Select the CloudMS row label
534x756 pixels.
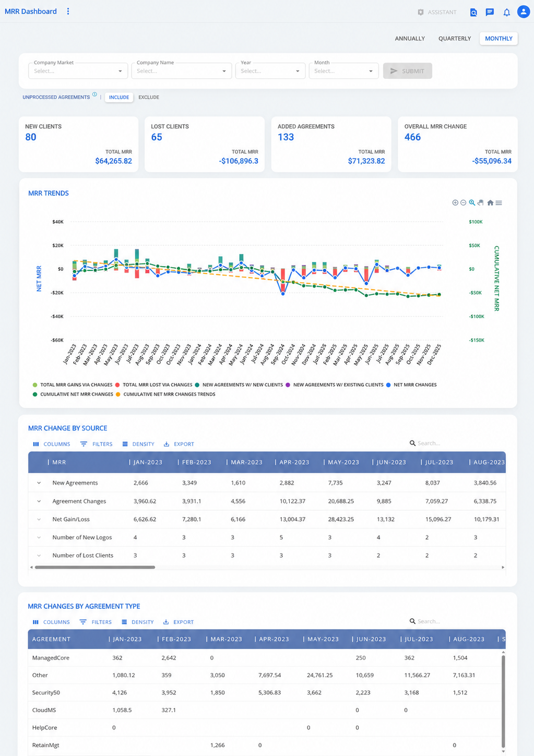tap(44, 710)
